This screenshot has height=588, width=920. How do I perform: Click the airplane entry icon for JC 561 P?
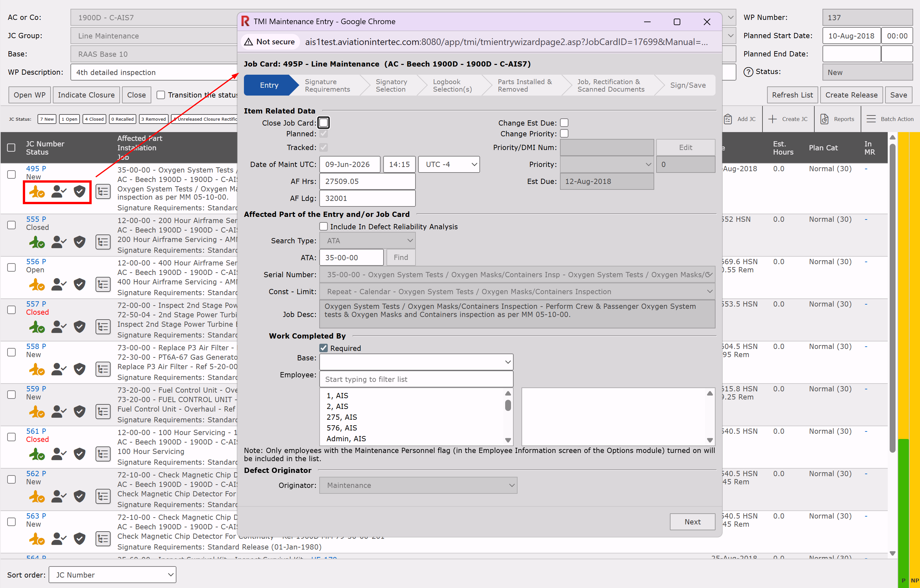point(37,454)
